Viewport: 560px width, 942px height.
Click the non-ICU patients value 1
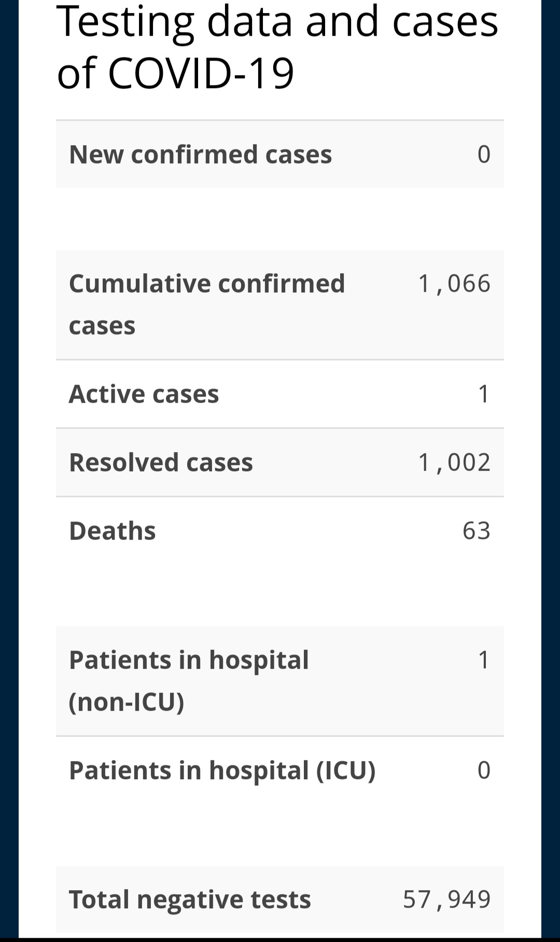pyautogui.click(x=484, y=660)
